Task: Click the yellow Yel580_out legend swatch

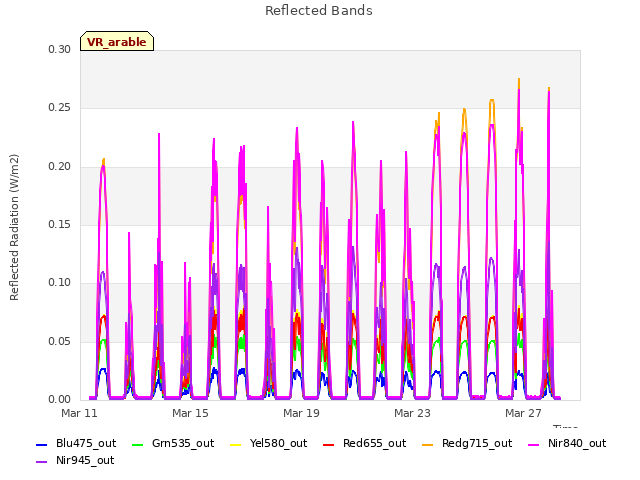Action: tap(236, 444)
